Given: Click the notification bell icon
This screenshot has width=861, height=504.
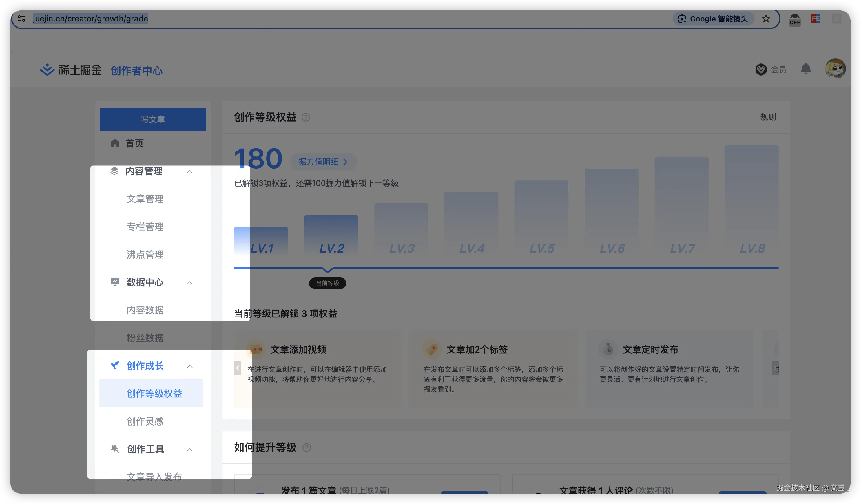Looking at the screenshot, I should tap(805, 69).
